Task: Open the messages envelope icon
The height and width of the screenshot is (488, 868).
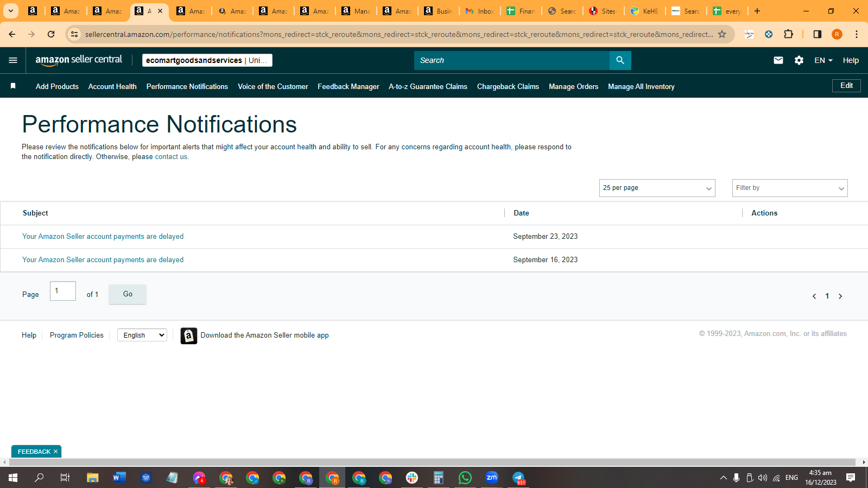Action: point(778,60)
